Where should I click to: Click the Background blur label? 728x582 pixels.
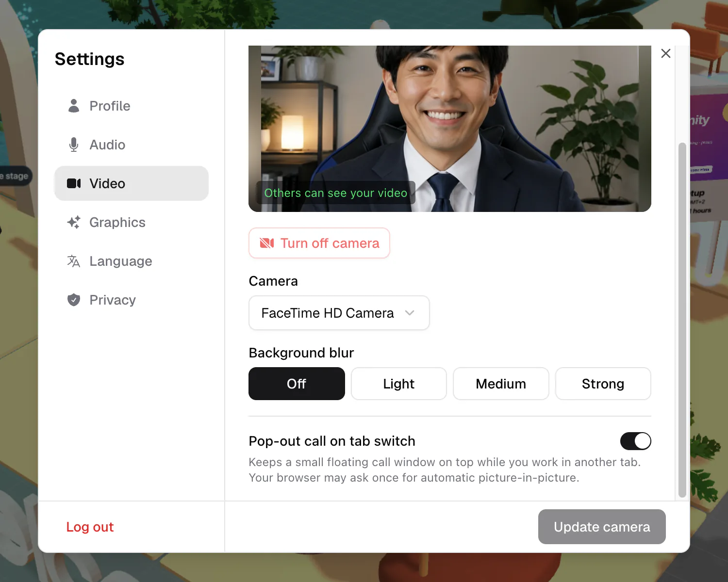click(x=301, y=353)
